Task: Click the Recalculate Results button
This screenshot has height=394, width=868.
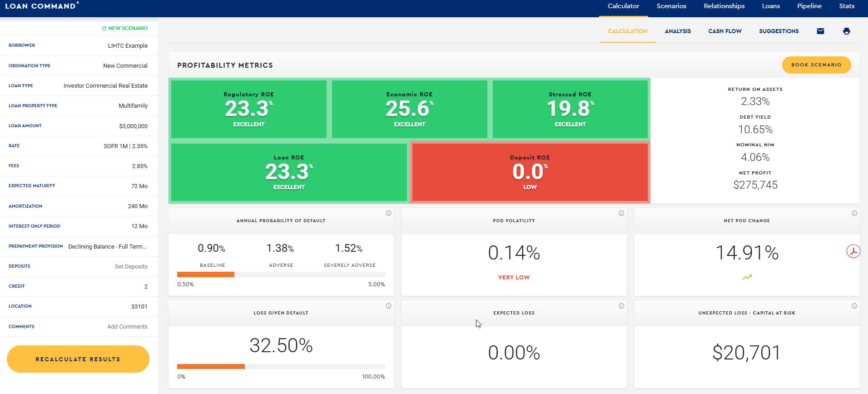Action: [78, 359]
